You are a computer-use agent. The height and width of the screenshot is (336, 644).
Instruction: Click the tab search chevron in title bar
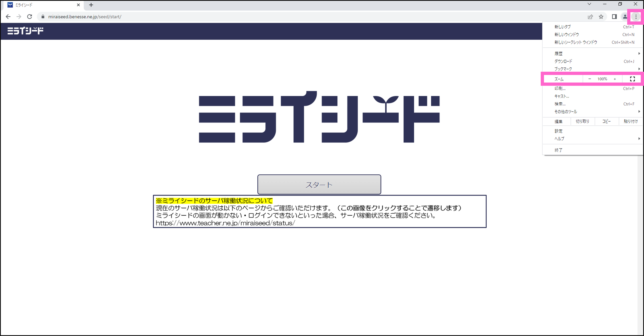coord(589,4)
